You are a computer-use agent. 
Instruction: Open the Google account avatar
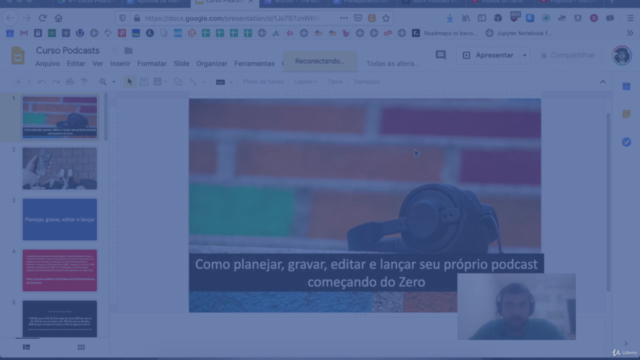click(622, 55)
